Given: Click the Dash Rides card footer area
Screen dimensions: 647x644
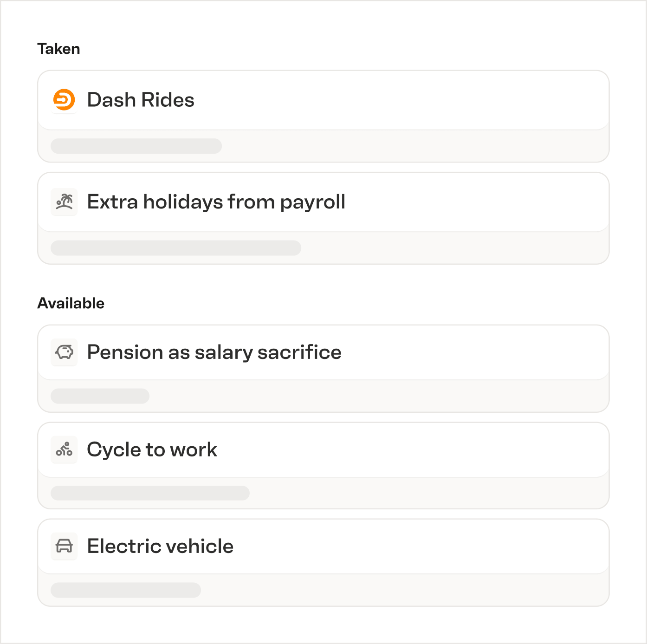Looking at the screenshot, I should point(323,146).
